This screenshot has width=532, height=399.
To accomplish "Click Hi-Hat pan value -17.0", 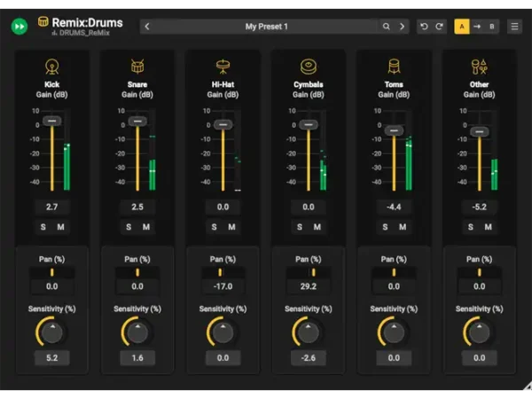I will 223,286.
